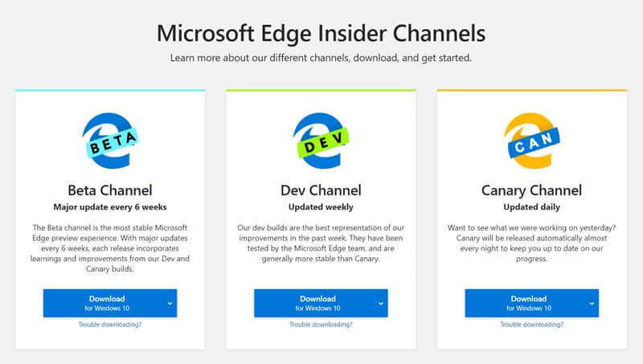Click the Canary description paragraph
Screen dimensions: 643x364
pos(531,243)
